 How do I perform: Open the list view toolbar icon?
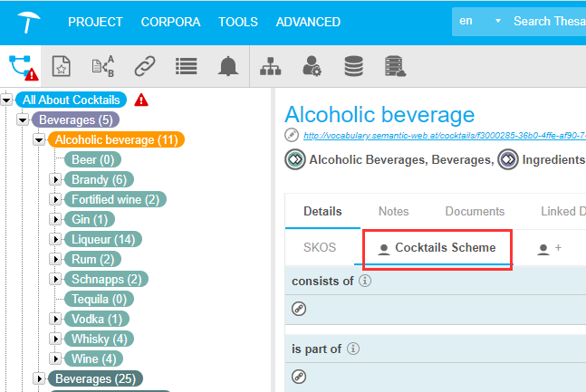pos(187,66)
